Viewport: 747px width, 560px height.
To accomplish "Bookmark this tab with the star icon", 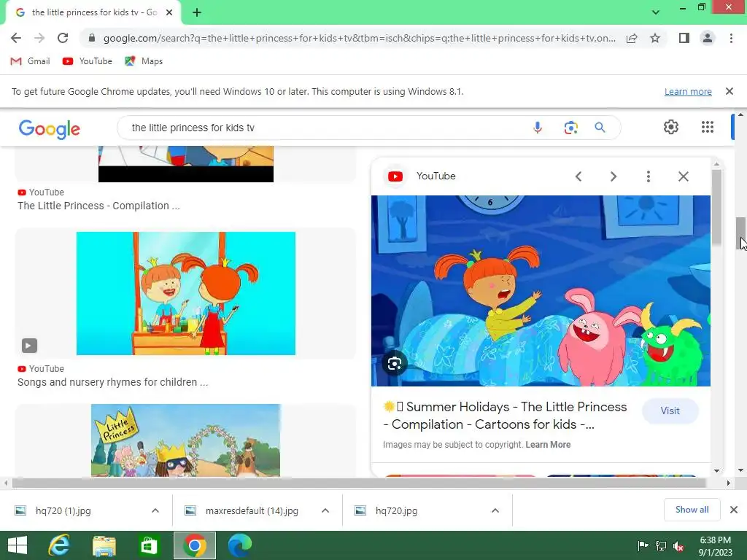I will click(655, 38).
